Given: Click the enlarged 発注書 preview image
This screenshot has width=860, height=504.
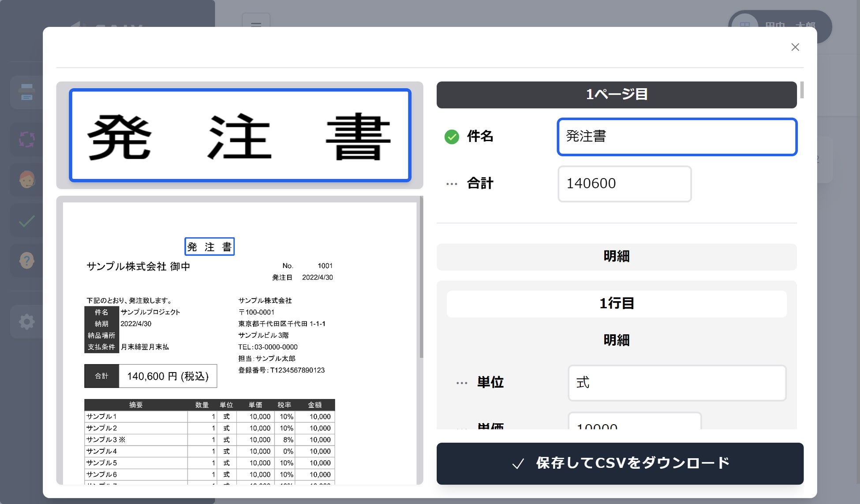Looking at the screenshot, I should click(x=240, y=135).
